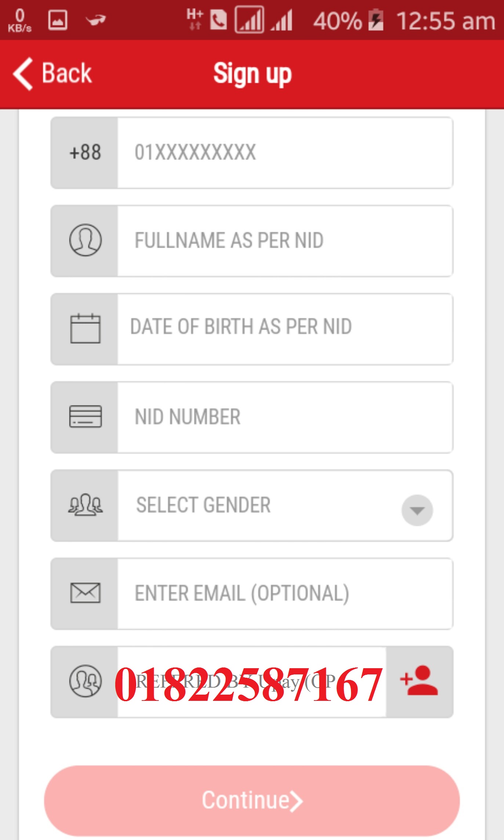Click the Fullname as per NID field
The image size is (504, 840).
coord(284,240)
